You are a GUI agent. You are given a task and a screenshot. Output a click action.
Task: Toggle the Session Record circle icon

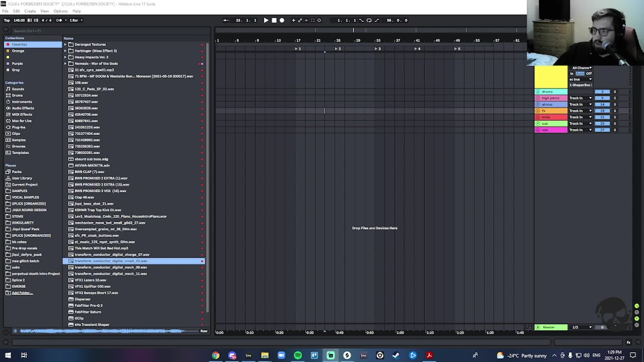319,20
